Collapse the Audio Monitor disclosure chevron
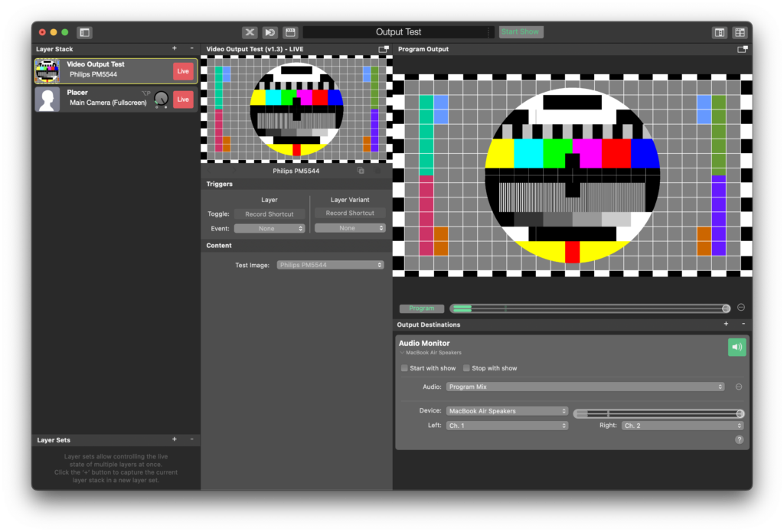This screenshot has width=784, height=532. pyautogui.click(x=402, y=353)
